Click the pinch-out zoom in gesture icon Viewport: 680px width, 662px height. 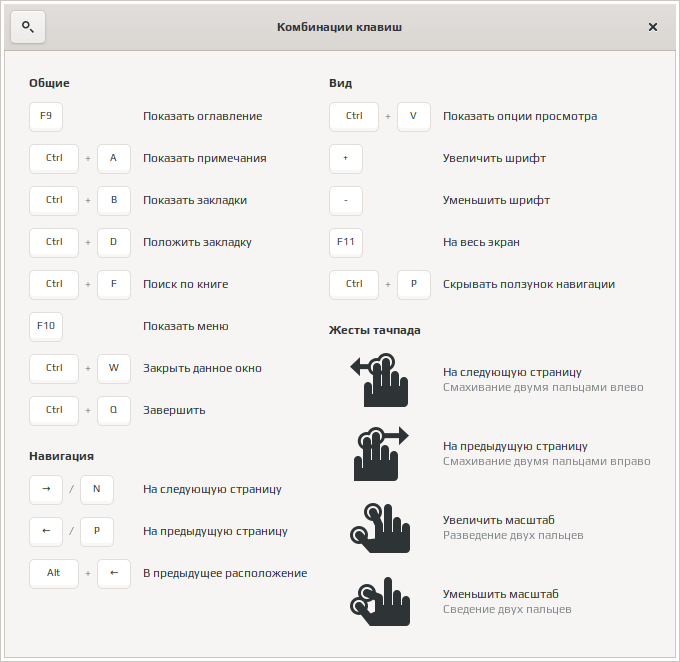[x=380, y=528]
